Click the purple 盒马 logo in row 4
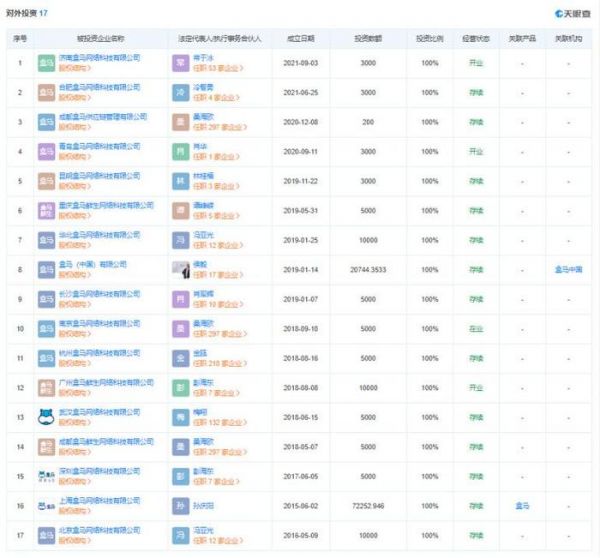Image resolution: width=600 pixels, height=558 pixels. (x=46, y=151)
